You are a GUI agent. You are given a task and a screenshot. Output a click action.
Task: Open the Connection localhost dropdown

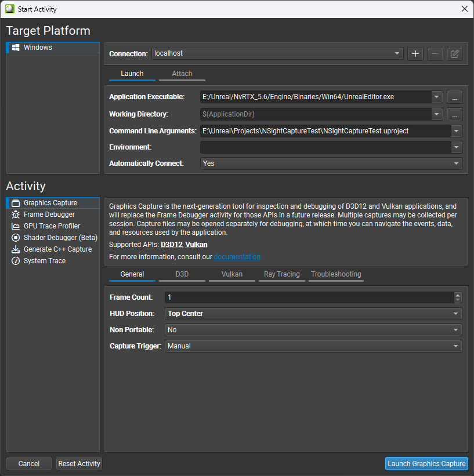coord(277,53)
